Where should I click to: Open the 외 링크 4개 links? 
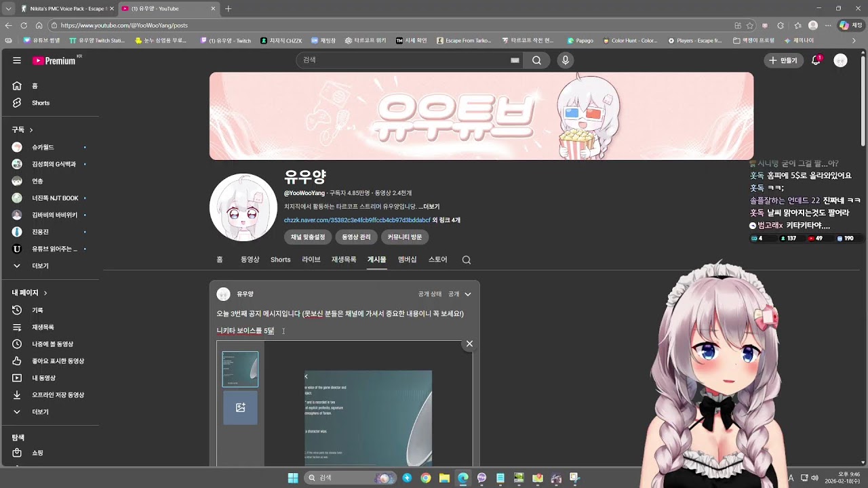(446, 220)
